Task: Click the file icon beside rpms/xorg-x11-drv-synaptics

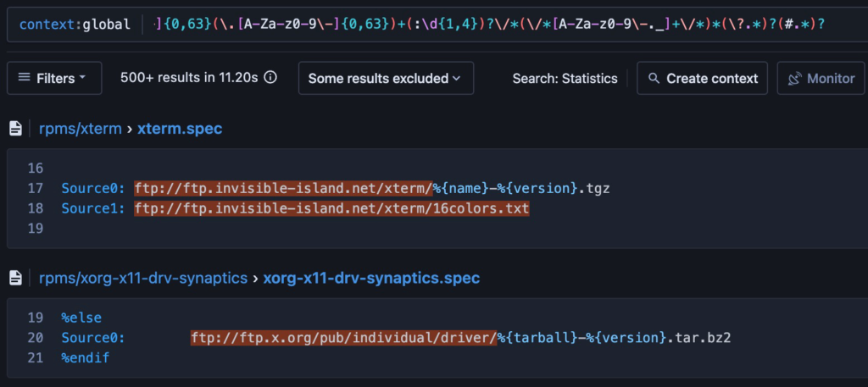Action: click(15, 277)
